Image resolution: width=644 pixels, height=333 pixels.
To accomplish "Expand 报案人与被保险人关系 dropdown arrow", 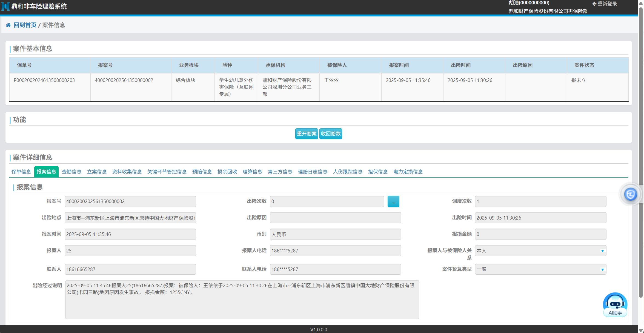I will click(602, 251).
